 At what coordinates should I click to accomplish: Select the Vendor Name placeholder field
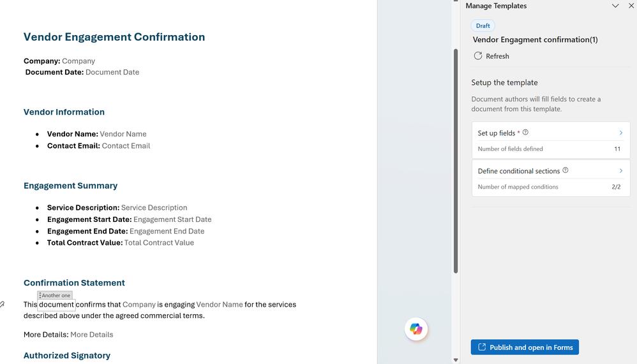123,134
